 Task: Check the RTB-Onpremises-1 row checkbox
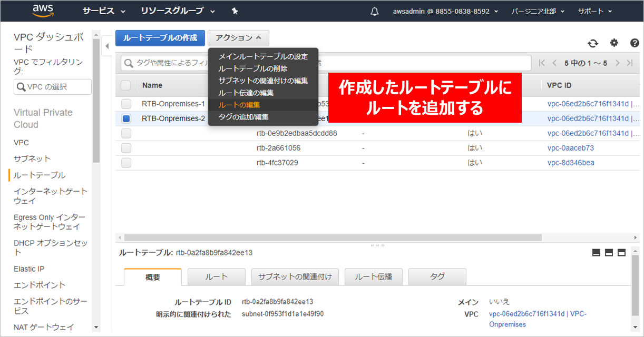(126, 104)
